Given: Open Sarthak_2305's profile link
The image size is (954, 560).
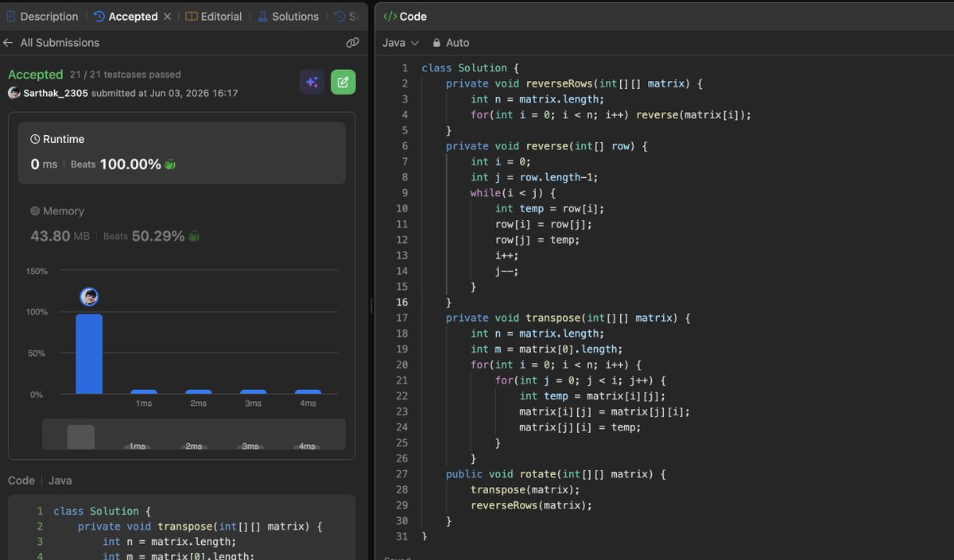Looking at the screenshot, I should pos(56,93).
